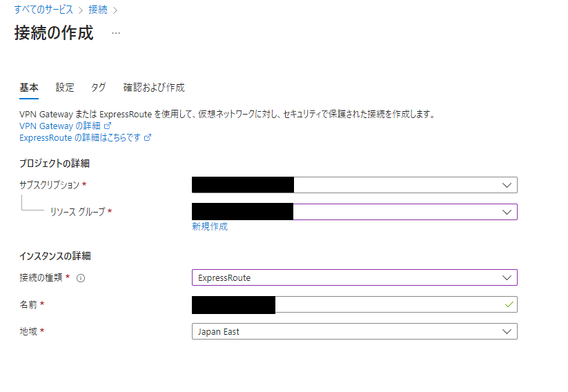Click the info icon next to 接続の種類
The height and width of the screenshot is (392, 568).
click(81, 278)
